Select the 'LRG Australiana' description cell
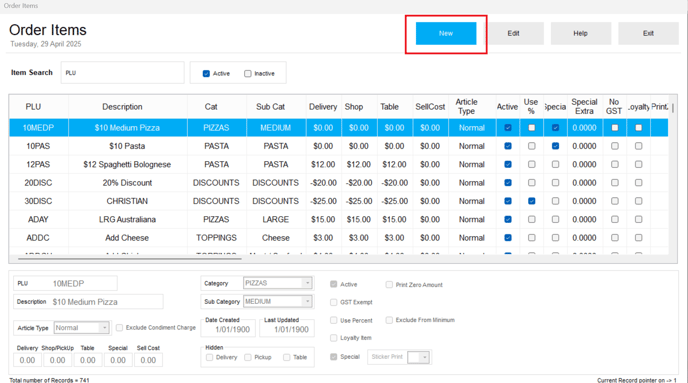 [x=127, y=219]
